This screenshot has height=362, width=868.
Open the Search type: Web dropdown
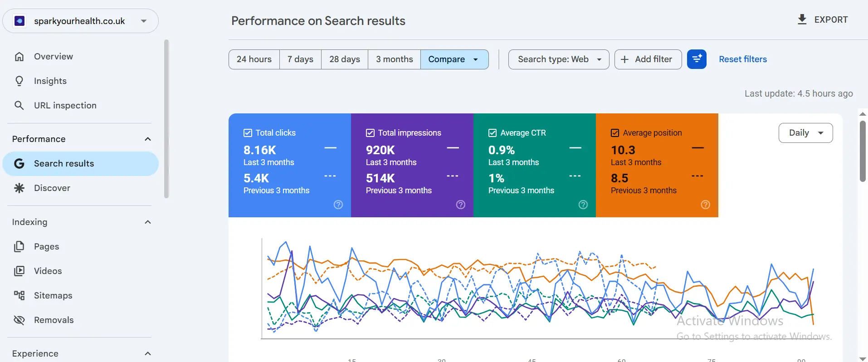(x=559, y=59)
